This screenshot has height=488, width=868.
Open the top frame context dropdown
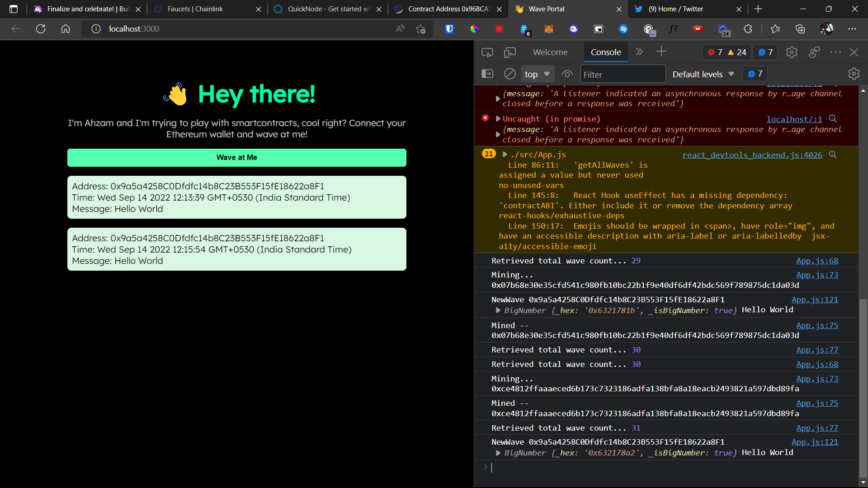[537, 74]
